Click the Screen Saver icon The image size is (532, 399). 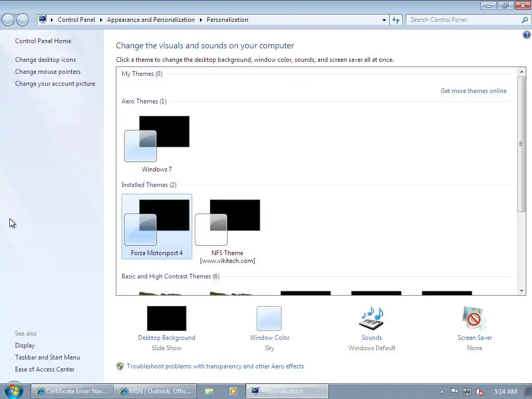[474, 318]
